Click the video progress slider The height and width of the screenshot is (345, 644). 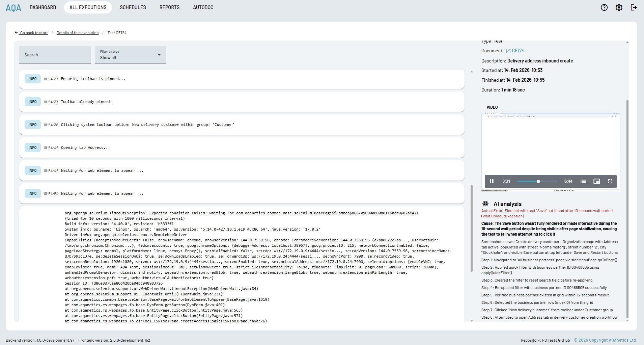(537, 181)
